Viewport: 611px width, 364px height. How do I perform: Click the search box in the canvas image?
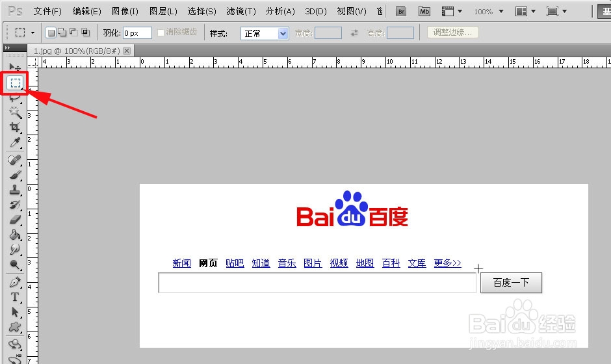tap(317, 283)
